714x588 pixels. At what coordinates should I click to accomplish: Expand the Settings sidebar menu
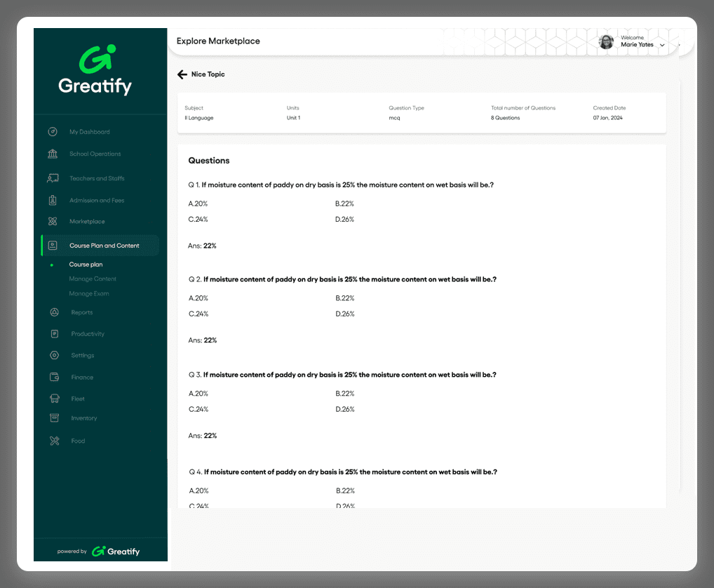(x=82, y=356)
